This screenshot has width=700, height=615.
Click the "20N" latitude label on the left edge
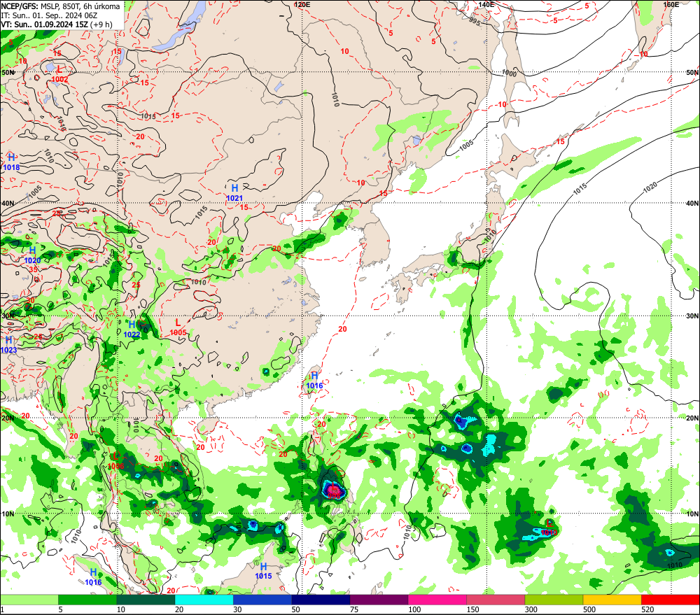tap(8, 418)
